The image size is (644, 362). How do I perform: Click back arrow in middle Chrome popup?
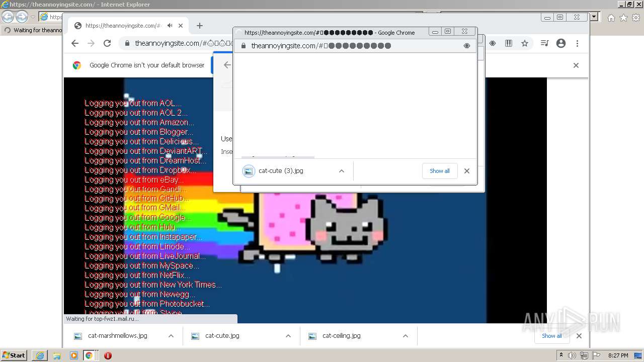227,65
